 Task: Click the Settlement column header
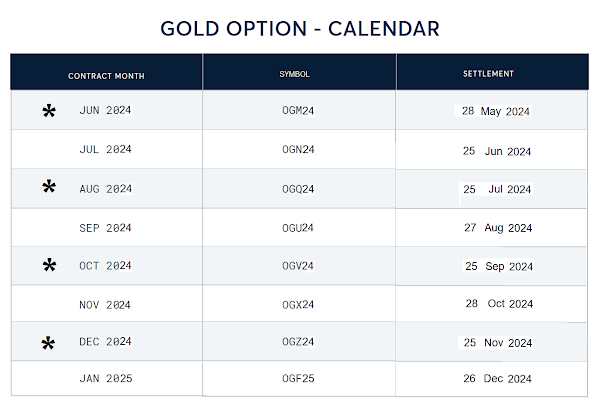click(489, 74)
